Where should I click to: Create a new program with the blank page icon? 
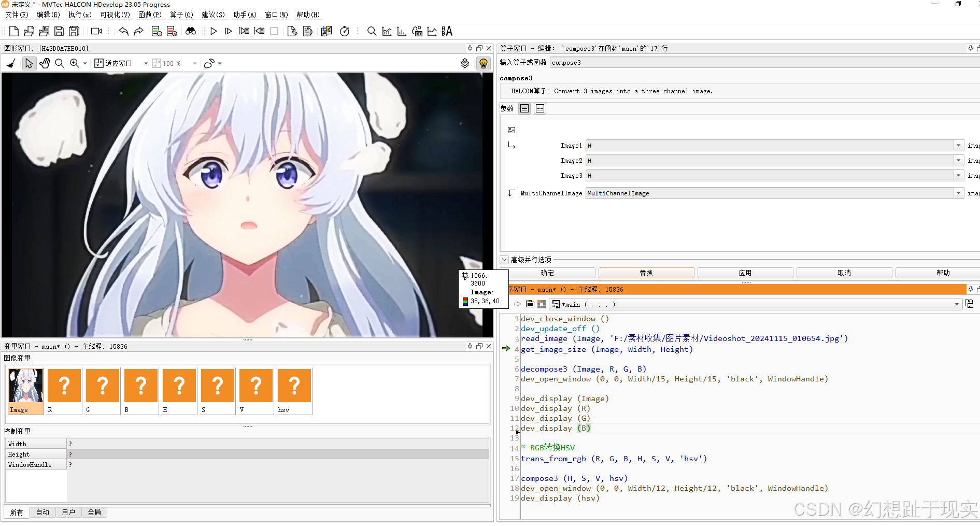point(14,31)
